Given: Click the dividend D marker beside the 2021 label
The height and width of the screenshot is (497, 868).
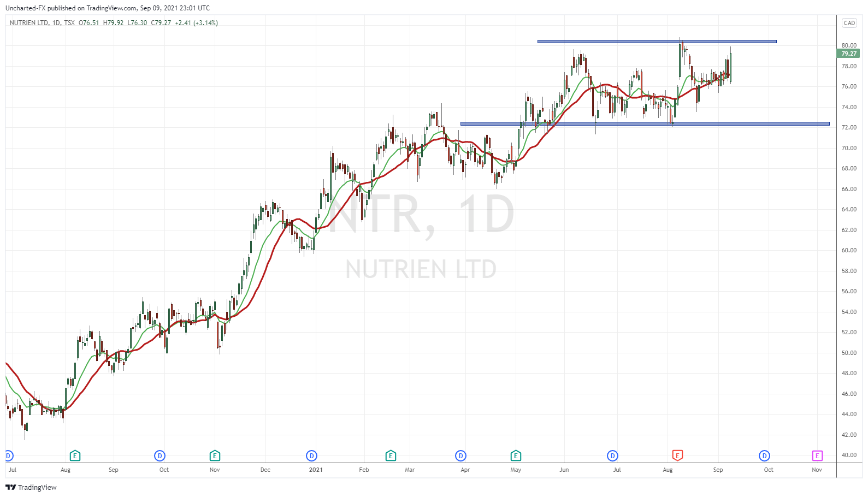Looking at the screenshot, I should coord(311,455).
